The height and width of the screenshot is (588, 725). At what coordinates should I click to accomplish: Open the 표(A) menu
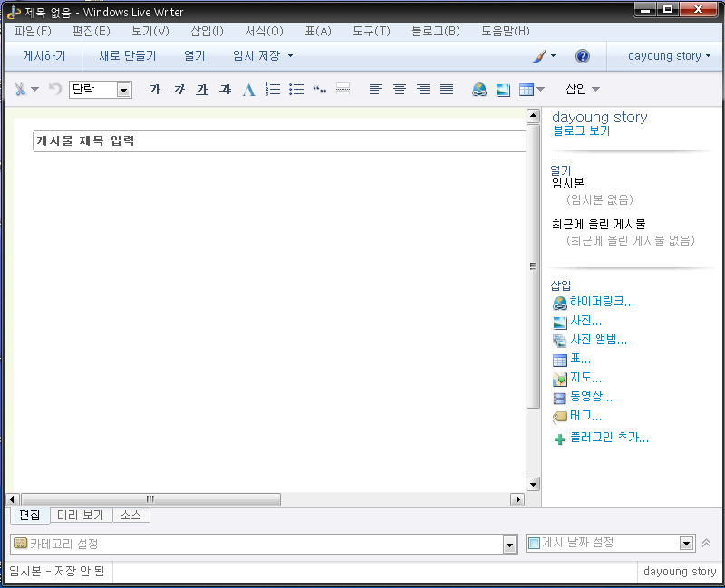pos(318,31)
